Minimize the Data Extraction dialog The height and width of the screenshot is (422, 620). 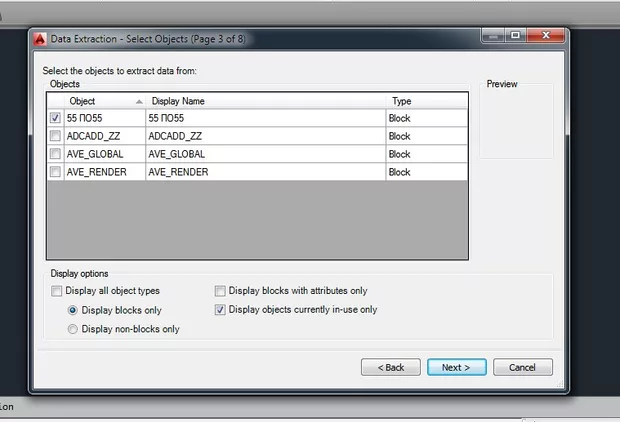pyautogui.click(x=492, y=36)
